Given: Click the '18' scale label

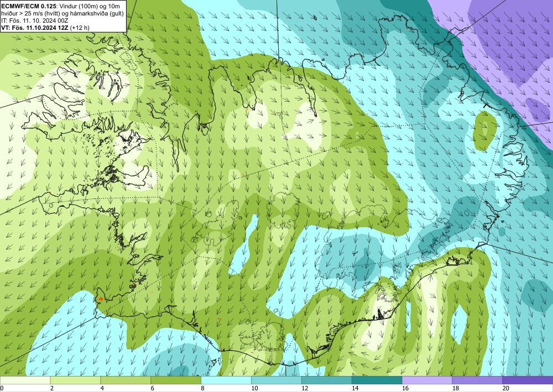Looking at the screenshot, I should [x=455, y=388].
